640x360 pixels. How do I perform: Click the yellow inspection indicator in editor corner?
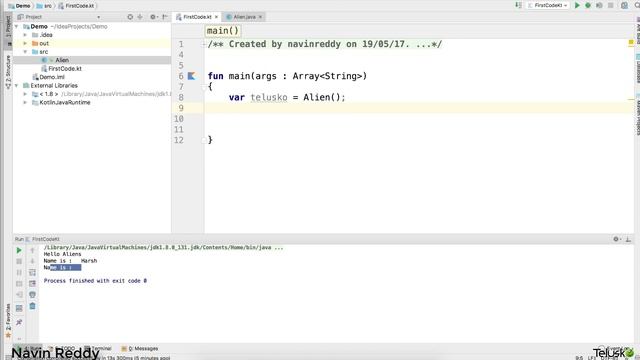[x=631, y=42]
